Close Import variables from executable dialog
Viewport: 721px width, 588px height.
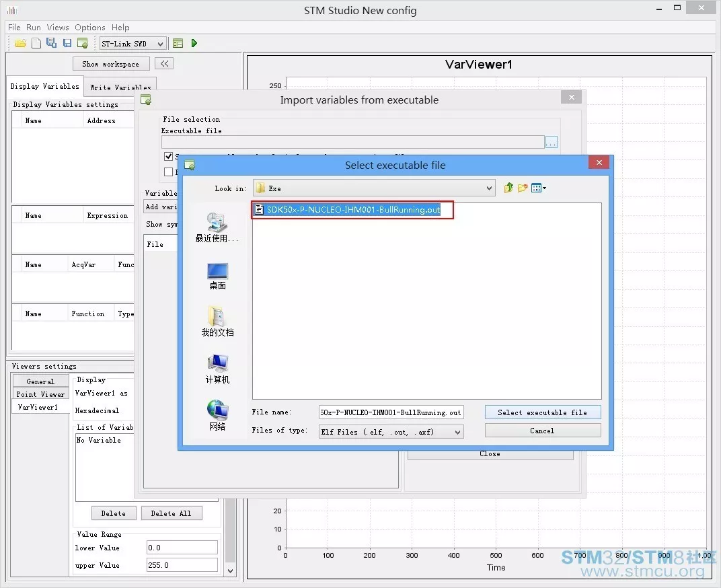pos(572,97)
